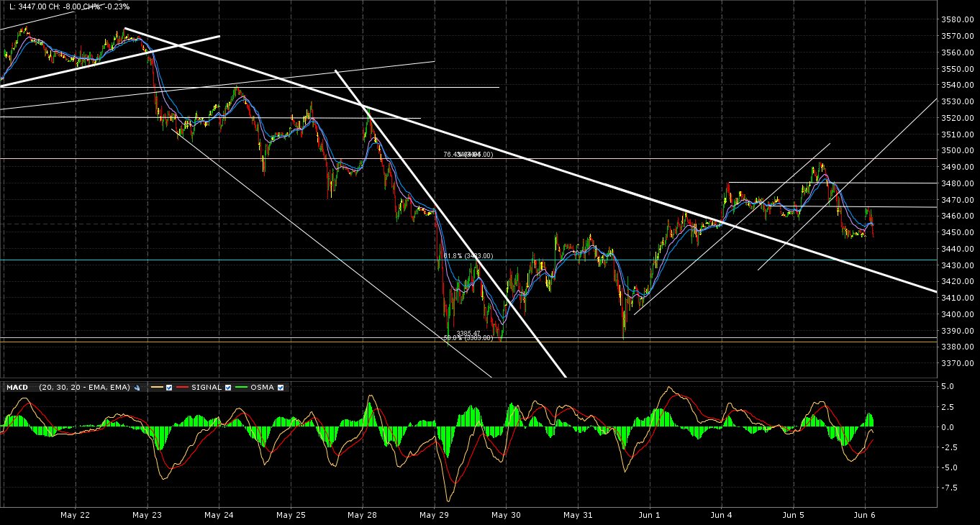Open MACD settings via the wrench icon
The height and width of the screenshot is (525, 980).
click(x=137, y=387)
